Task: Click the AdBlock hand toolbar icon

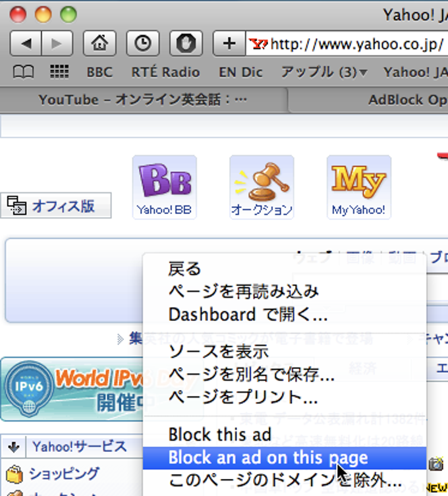Action: click(186, 43)
